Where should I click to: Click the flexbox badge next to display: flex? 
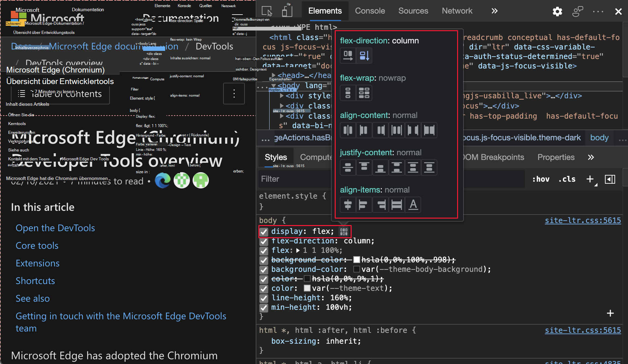(x=344, y=231)
